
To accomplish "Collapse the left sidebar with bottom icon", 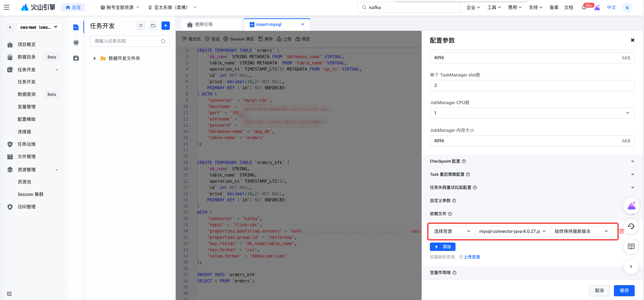I will click(9, 294).
